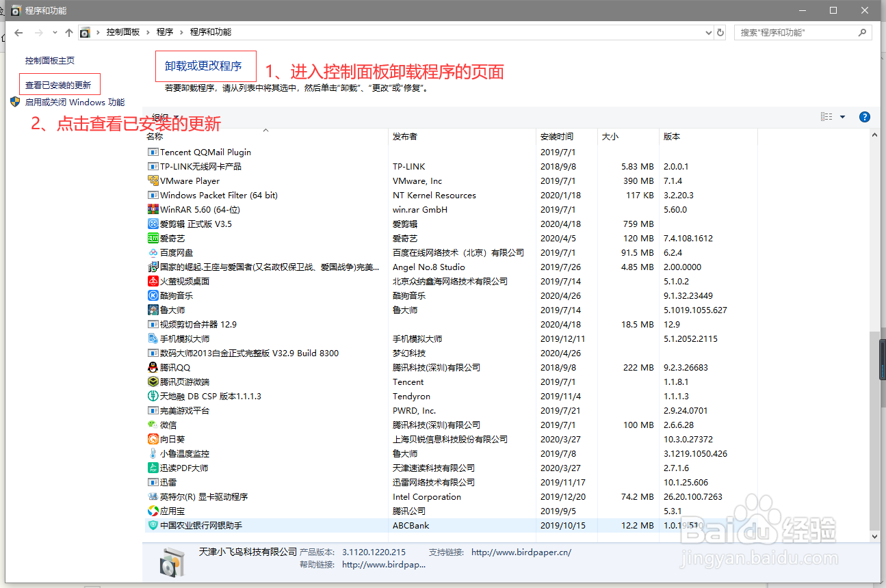Screen dimensions: 886x588
Task: Select the 百度网盘 program icon
Action: point(153,253)
